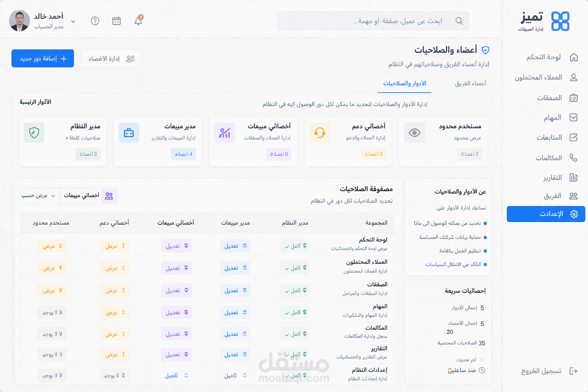The width and height of the screenshot is (588, 392).
Task: Toggle مستخدم محدود لا يوجد for المهام
Action: [52, 312]
